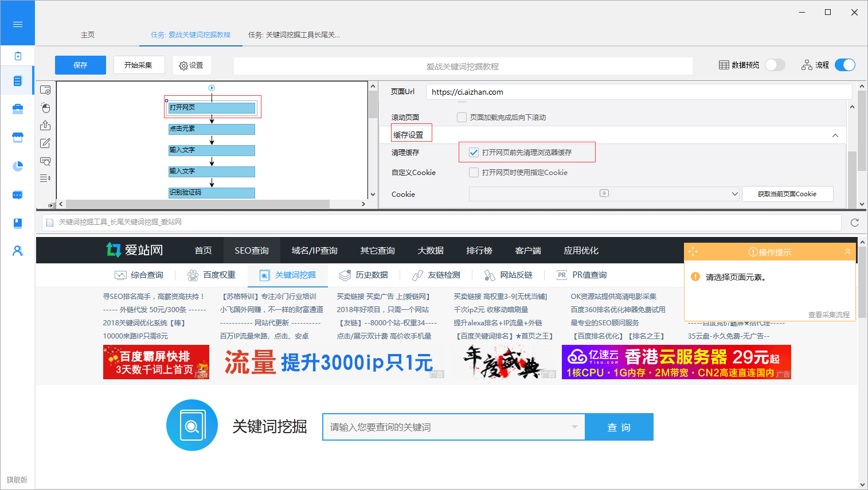Expand the flow toolbox side arrow

(x=50, y=205)
